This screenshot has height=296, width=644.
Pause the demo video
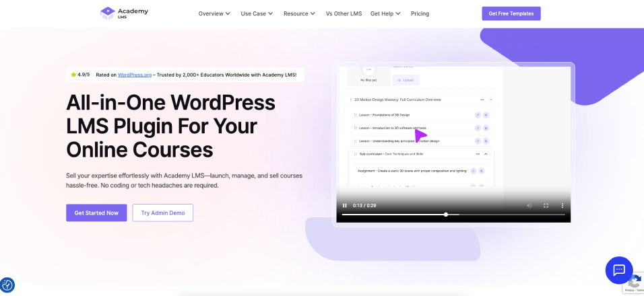point(345,205)
